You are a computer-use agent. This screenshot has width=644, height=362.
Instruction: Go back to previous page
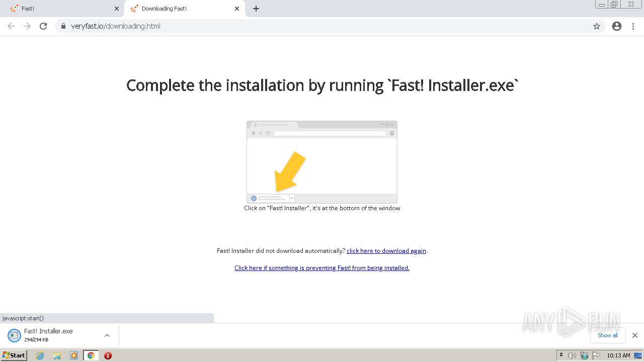(x=11, y=26)
